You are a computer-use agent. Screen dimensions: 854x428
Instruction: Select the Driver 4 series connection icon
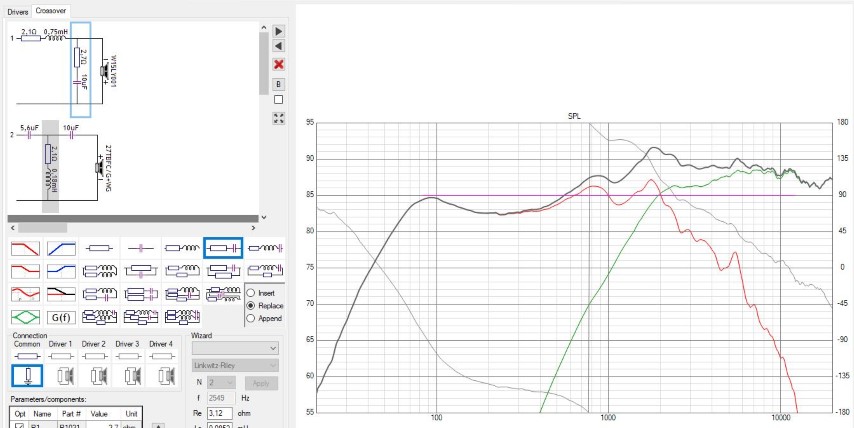pyautogui.click(x=160, y=356)
